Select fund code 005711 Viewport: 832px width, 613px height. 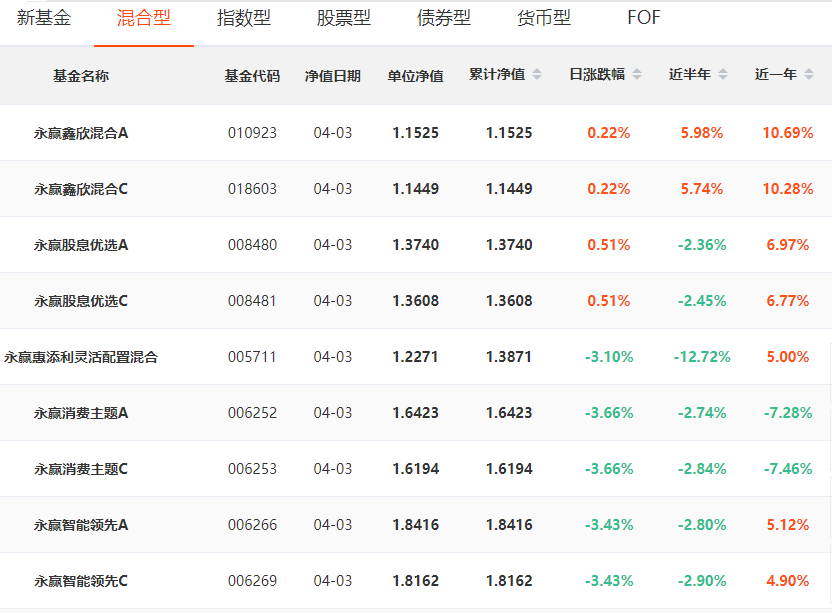tap(253, 357)
